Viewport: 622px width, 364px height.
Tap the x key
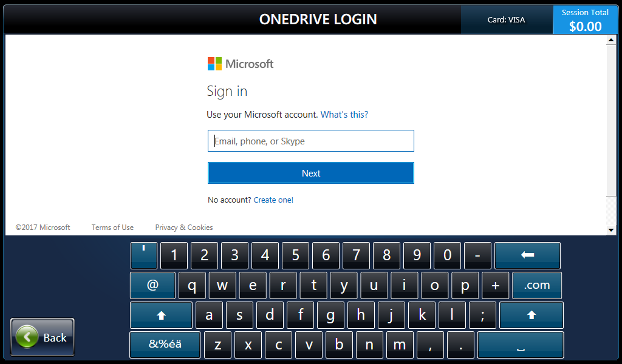(248, 345)
